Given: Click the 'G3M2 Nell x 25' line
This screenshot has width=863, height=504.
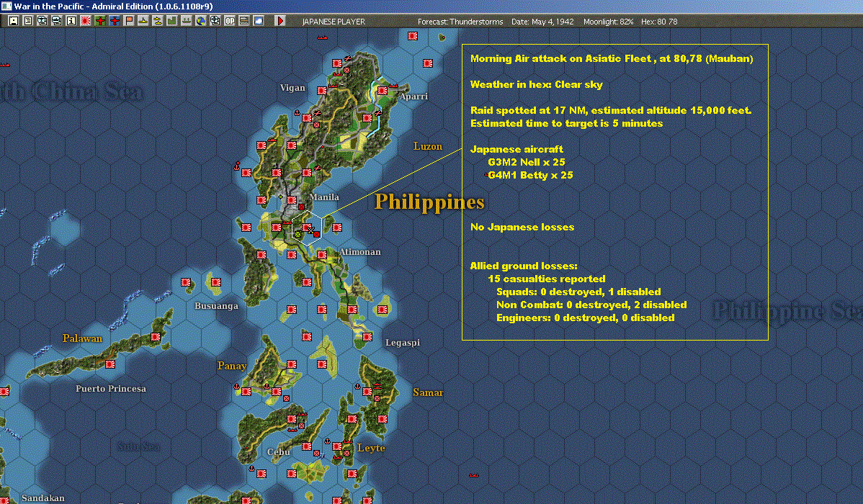Looking at the screenshot, I should [x=526, y=162].
